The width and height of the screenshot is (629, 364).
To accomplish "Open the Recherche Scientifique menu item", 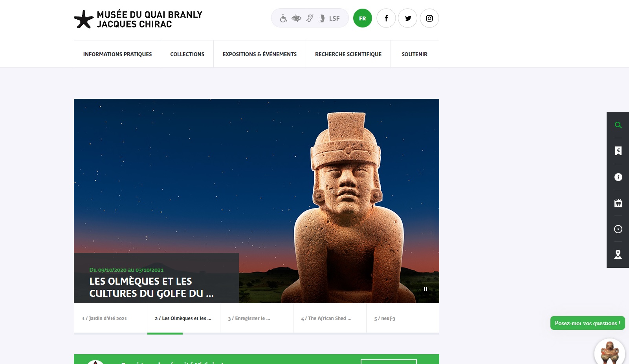I will 348,54.
